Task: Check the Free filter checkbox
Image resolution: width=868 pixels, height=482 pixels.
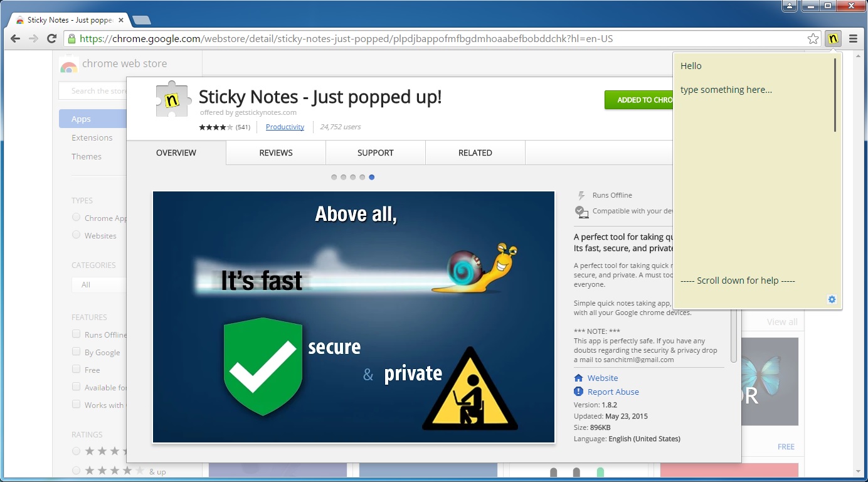Action: [76, 370]
